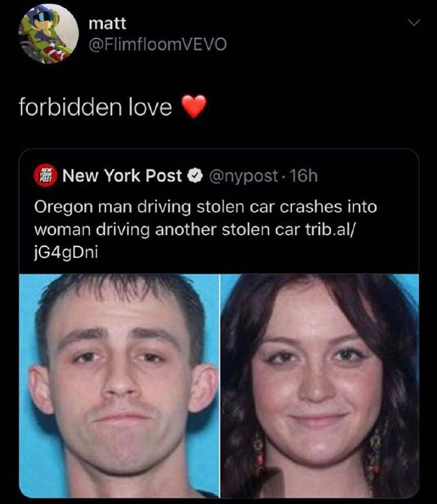This screenshot has width=437, height=504.
Task: Expand the tweet options chevron
Action: point(414,23)
